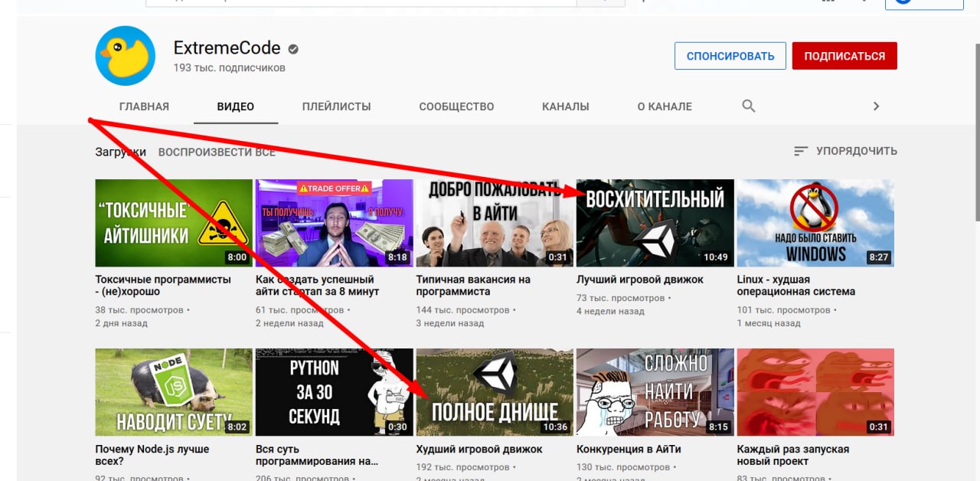Open title Типичная вакансия на программиста
Image resolution: width=980 pixels, height=481 pixels.
click(x=473, y=286)
